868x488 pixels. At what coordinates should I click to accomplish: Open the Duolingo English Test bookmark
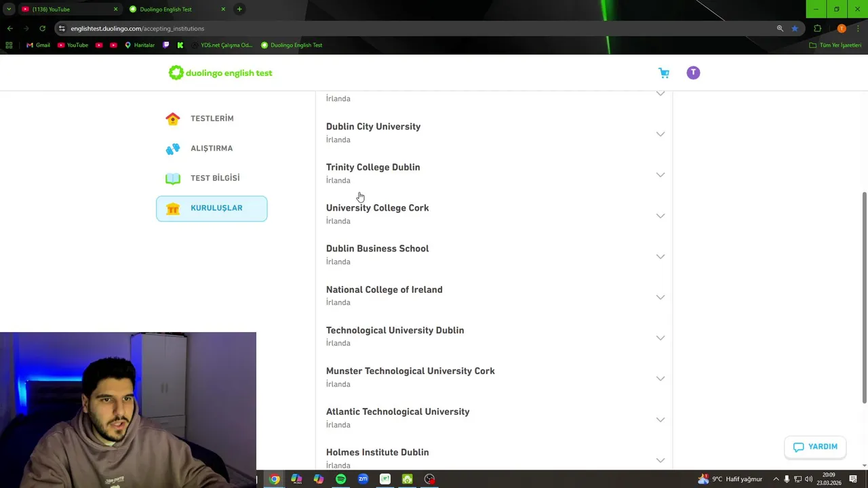(x=292, y=45)
